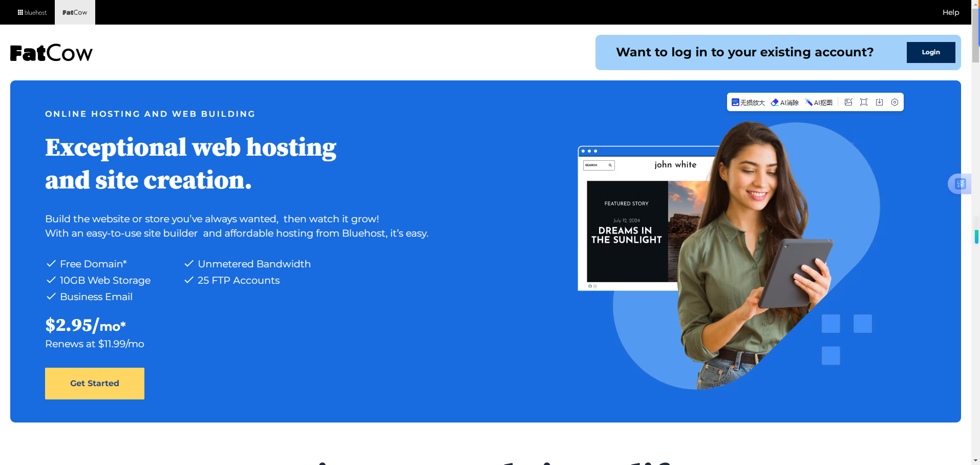Screen dimensions: 980x465
Task: Open the Help link
Action: click(x=951, y=12)
